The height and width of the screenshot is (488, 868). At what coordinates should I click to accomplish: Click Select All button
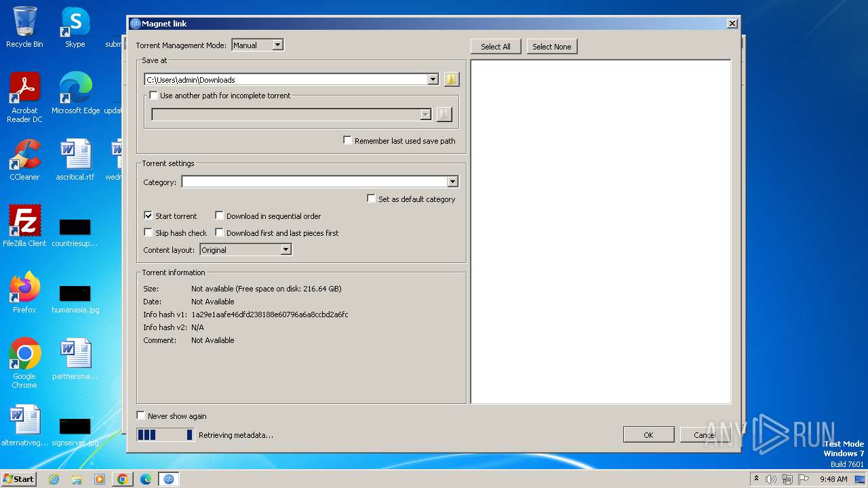pyautogui.click(x=496, y=46)
